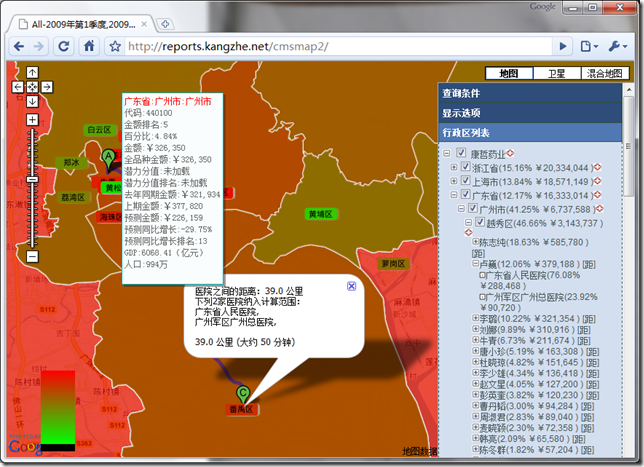Click locate icon next to 上海市
Viewport: 644px width, 467px height.
point(598,181)
